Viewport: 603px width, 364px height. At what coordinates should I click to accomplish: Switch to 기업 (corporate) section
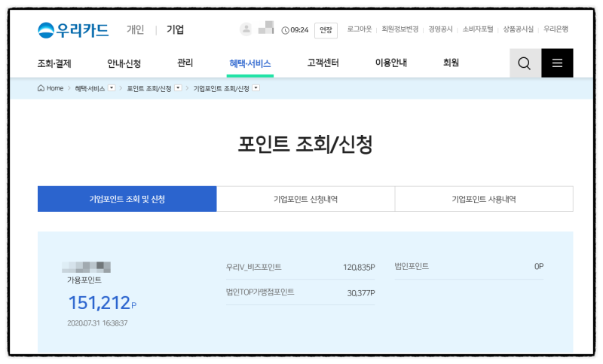(x=176, y=29)
